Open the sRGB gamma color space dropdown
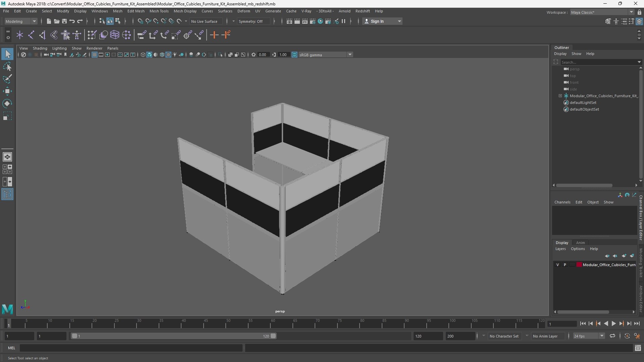This screenshot has height=362, width=644. (325, 55)
